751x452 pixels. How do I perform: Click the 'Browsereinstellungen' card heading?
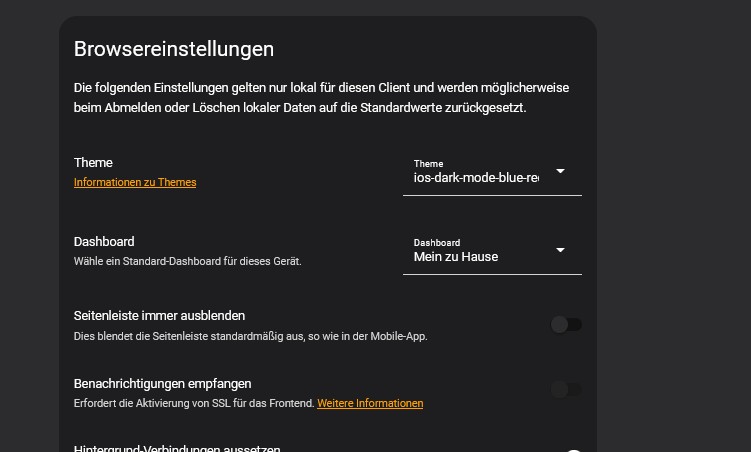(x=174, y=48)
